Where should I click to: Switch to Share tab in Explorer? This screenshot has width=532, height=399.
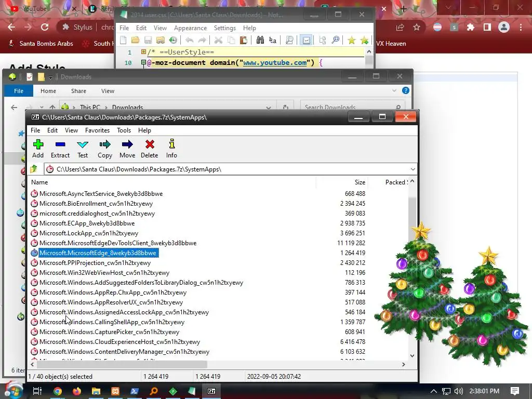(78, 91)
